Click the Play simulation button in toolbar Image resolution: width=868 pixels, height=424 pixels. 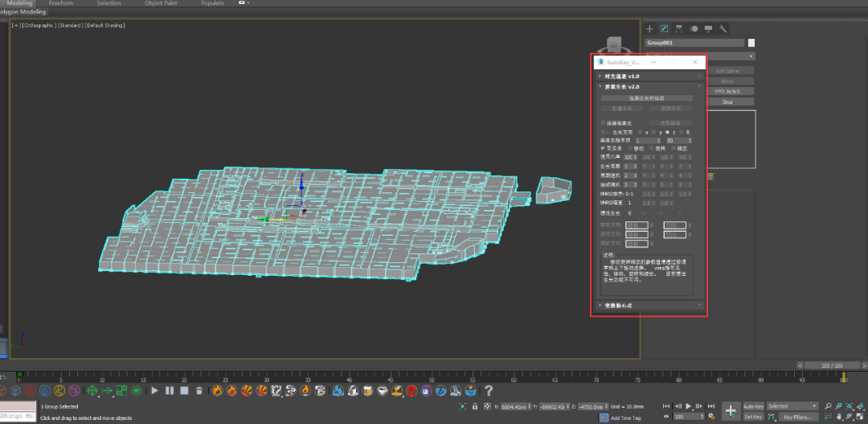154,391
